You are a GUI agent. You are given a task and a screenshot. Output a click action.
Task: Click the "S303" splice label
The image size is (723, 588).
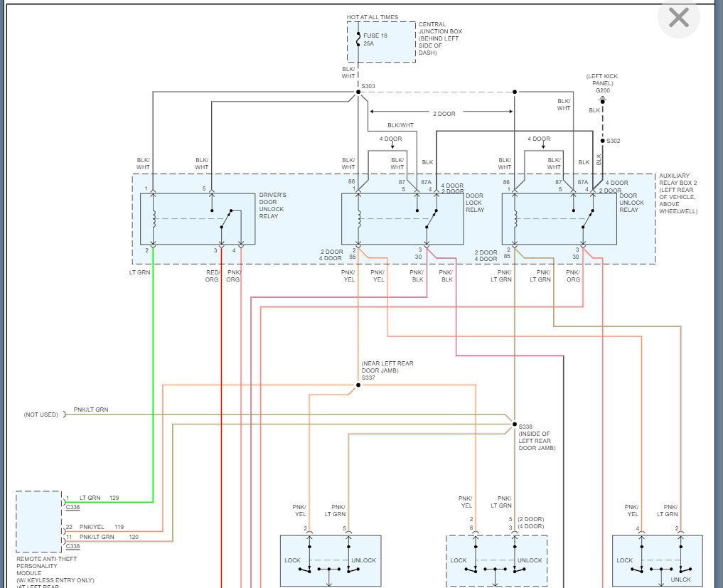tap(368, 86)
